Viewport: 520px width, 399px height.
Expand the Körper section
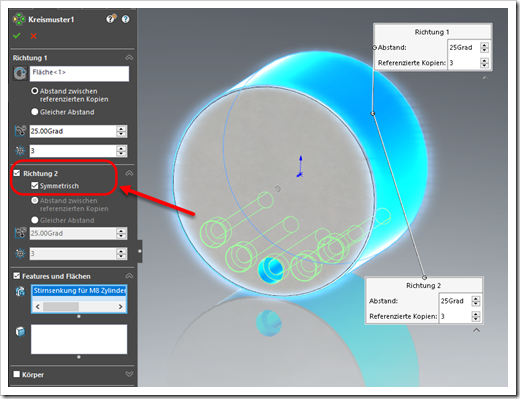[129, 374]
